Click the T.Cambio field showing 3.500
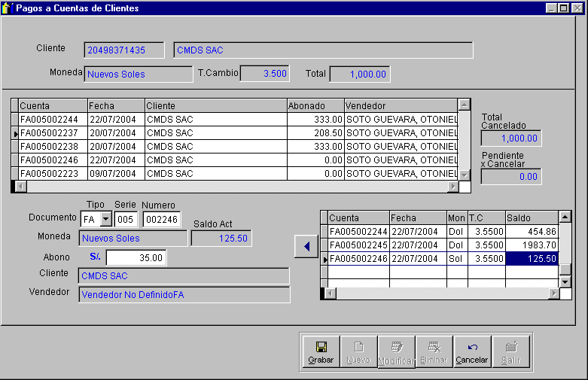The width and height of the screenshot is (588, 380). point(265,74)
